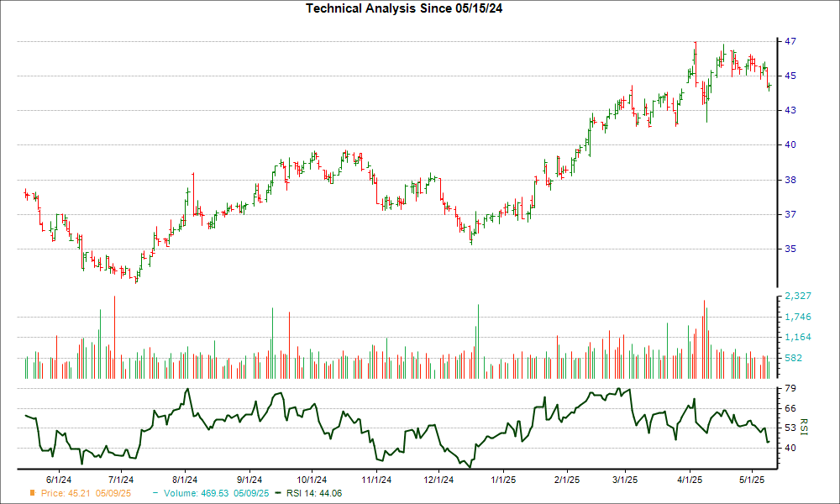This screenshot has height=504, width=840.
Task: Click the 43 price axis label
Action: coord(790,110)
